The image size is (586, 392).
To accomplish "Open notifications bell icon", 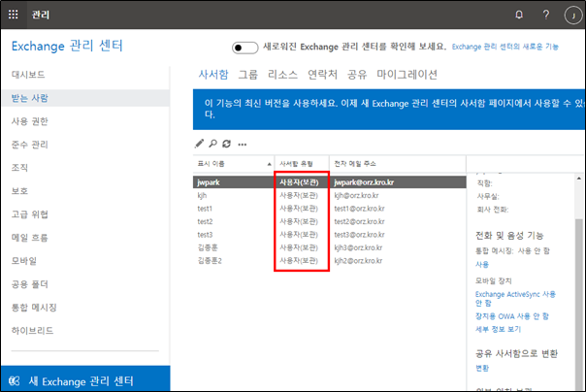I will click(519, 15).
